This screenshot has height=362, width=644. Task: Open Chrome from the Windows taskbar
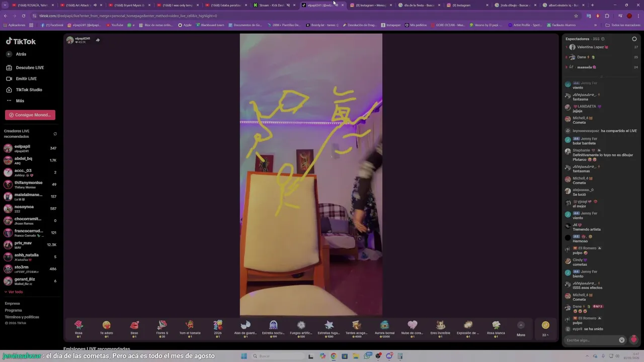coord(334,356)
